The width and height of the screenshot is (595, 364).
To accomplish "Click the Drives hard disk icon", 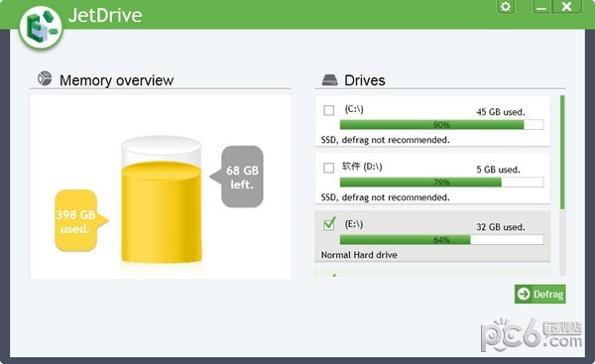I will point(329,79).
